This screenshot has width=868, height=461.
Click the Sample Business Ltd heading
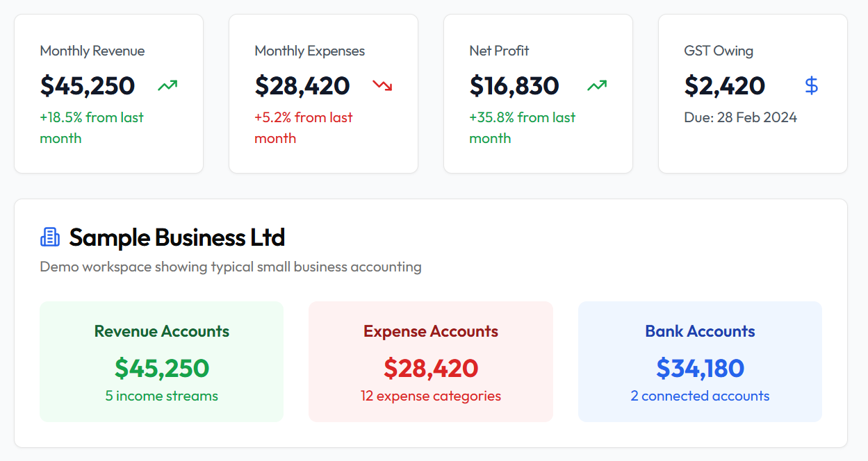[x=177, y=237]
